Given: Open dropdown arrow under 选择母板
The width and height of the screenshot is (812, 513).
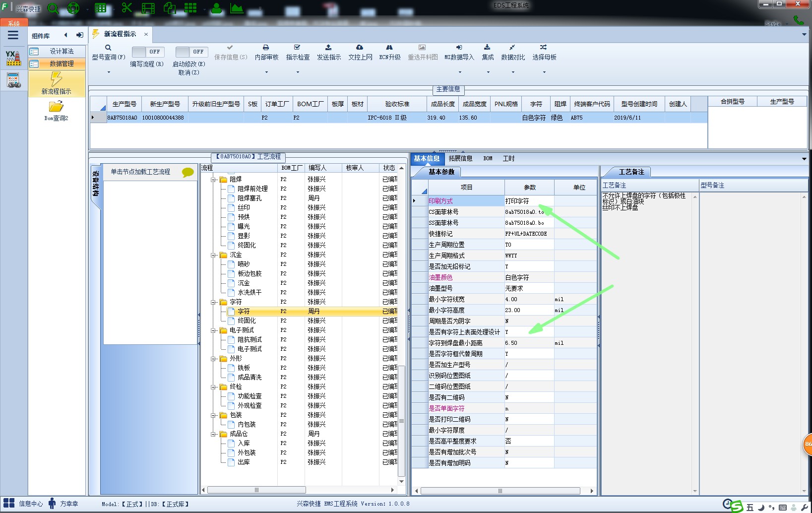Looking at the screenshot, I should (x=544, y=72).
